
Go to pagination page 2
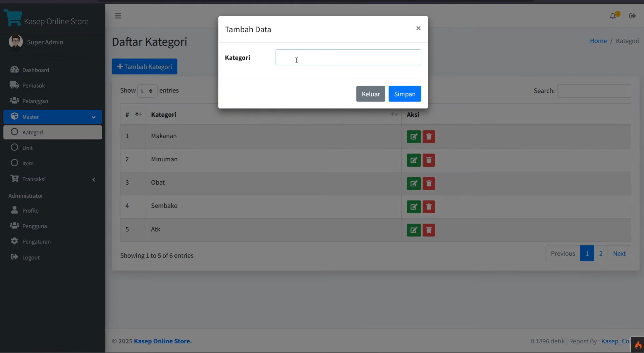(x=601, y=253)
